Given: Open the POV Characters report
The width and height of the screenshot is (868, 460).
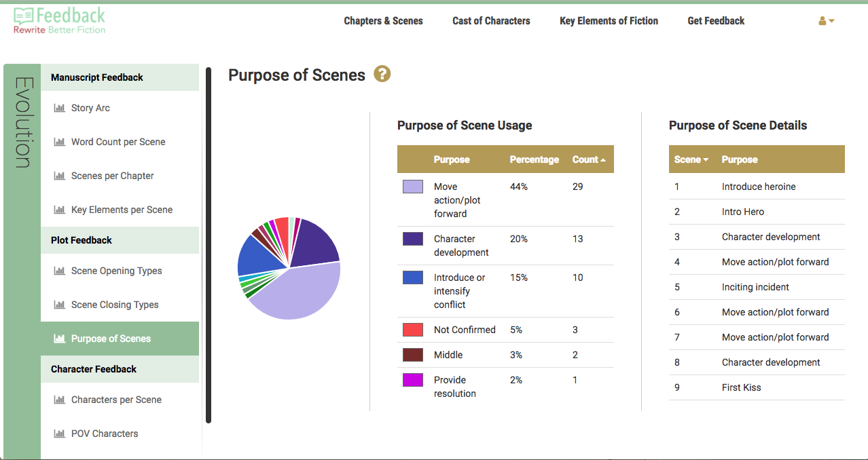Looking at the screenshot, I should 60,434.
